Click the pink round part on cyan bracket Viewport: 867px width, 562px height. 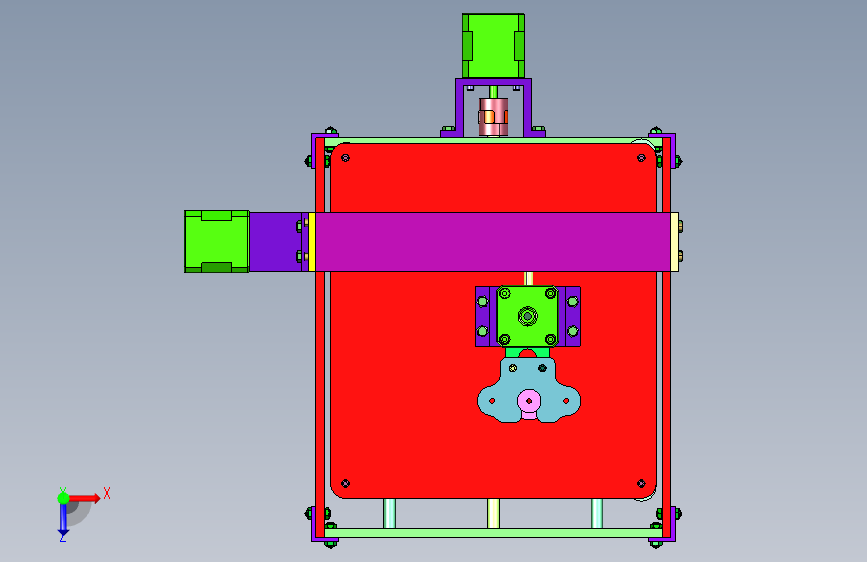click(529, 402)
